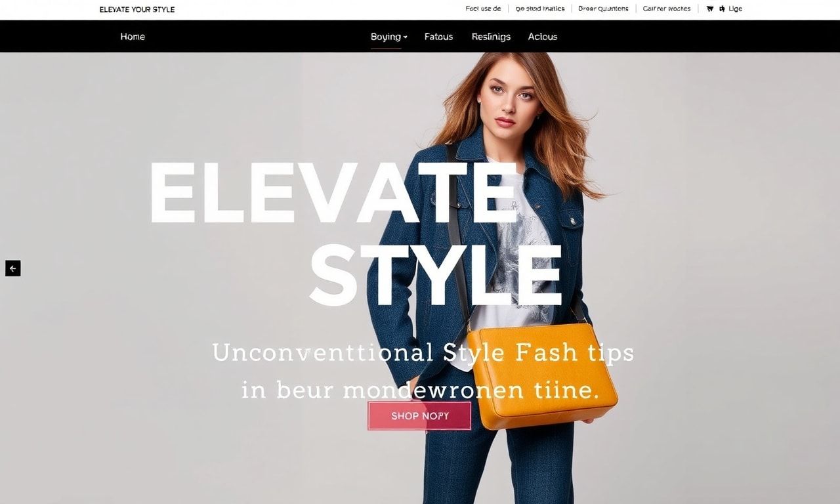840x504 pixels.
Task: Open the Foct use de link
Action: tap(483, 9)
